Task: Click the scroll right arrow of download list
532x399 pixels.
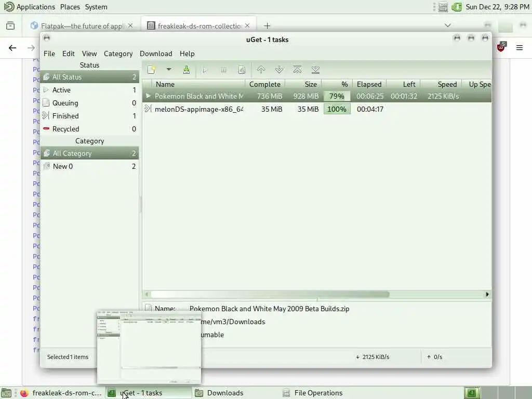Action: coord(487,294)
